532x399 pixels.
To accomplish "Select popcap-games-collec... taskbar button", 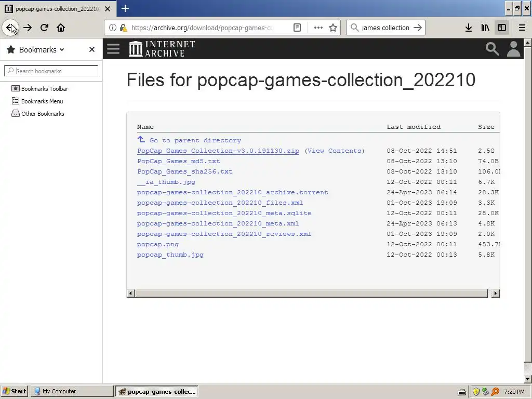I will pos(157,391).
